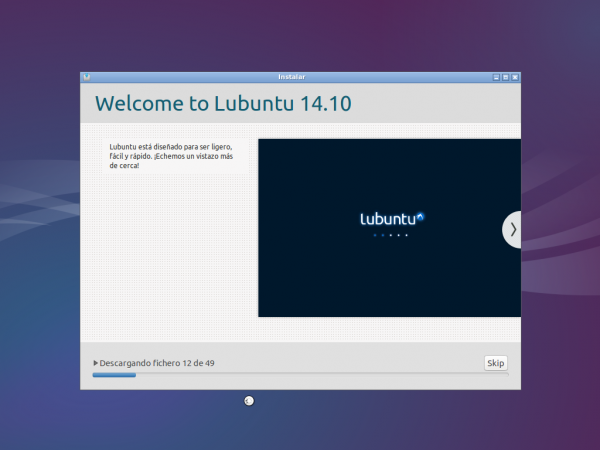
Task: Expand the download details triangle
Action: click(x=95, y=363)
